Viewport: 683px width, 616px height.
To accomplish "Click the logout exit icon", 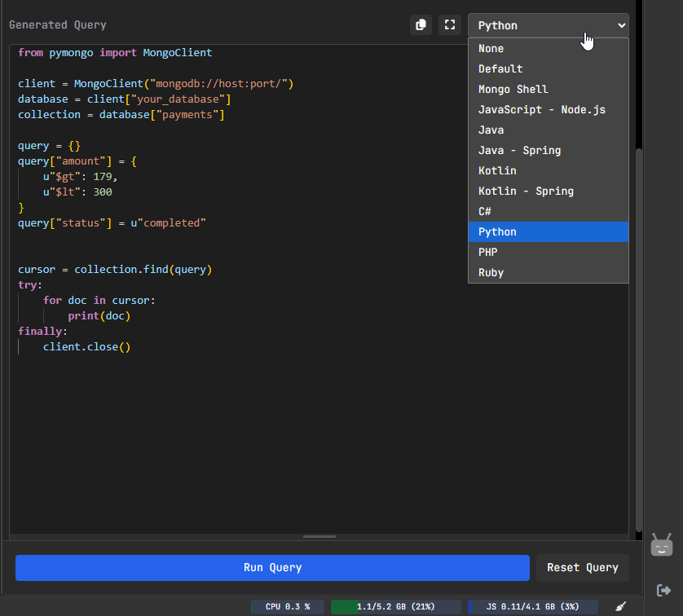I will [663, 590].
